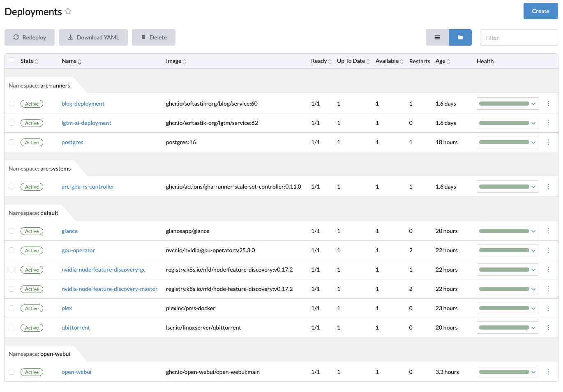563x392 pixels.
Task: Sort by Up To Date column header
Action: 353,61
